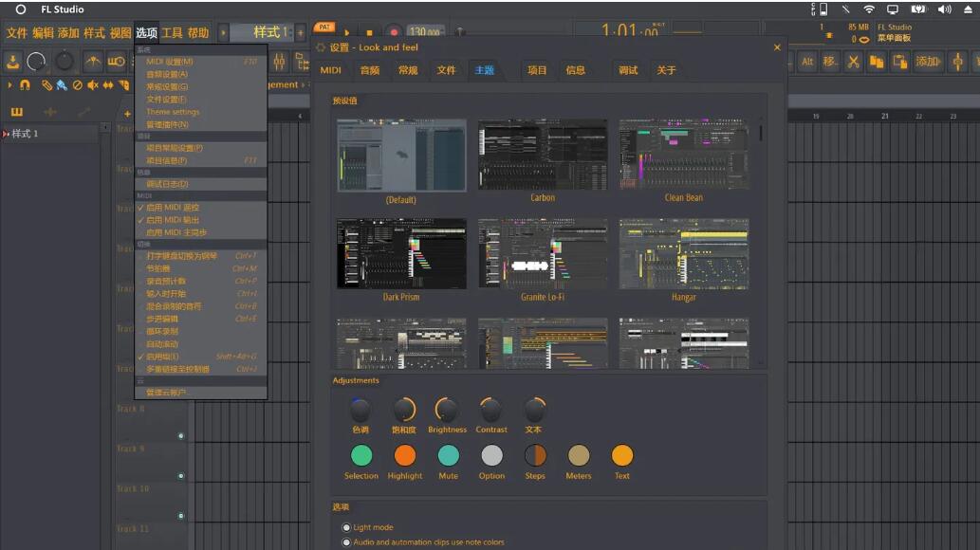
Task: Click the plus button next to the pattern selector
Action: (x=301, y=32)
